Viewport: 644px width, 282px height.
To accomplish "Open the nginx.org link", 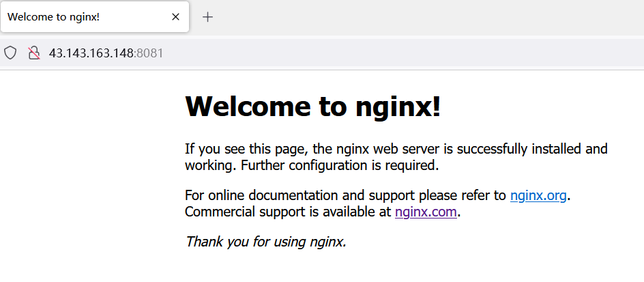I will [538, 195].
